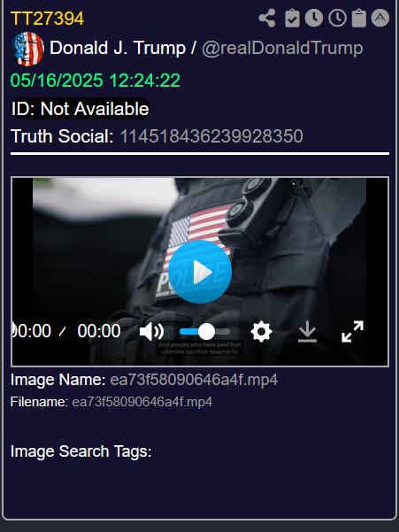Expand video to fullscreen
399x532 pixels.
coord(353,331)
